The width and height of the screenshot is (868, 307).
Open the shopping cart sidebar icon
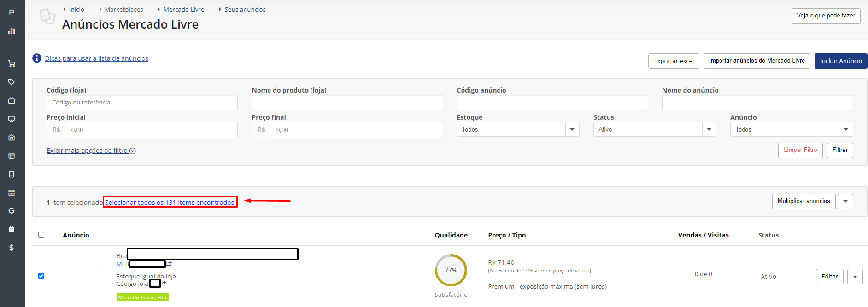(12, 64)
